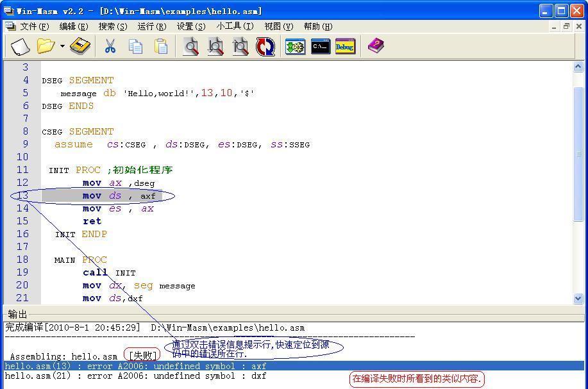This screenshot has height=389, width=588.
Task: Open the 帮助(H) menu
Action: (318, 26)
